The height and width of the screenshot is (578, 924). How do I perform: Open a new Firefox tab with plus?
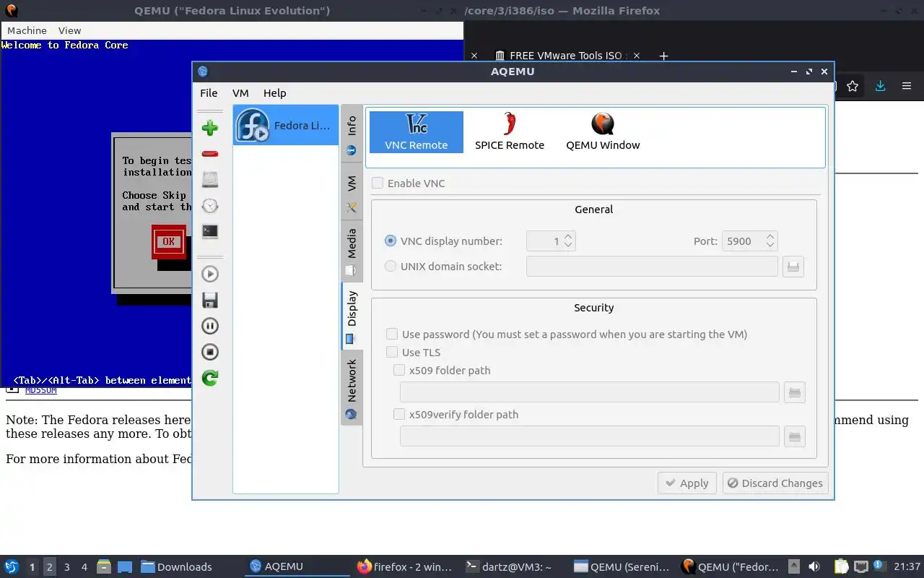point(663,56)
